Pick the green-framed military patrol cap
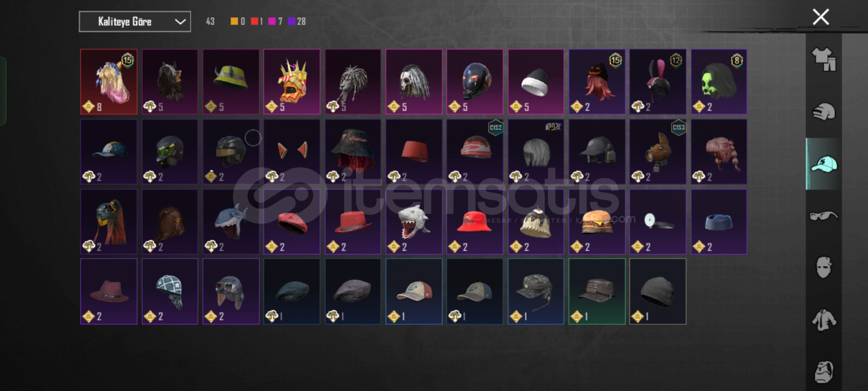Image resolution: width=868 pixels, height=391 pixels. coord(597,292)
